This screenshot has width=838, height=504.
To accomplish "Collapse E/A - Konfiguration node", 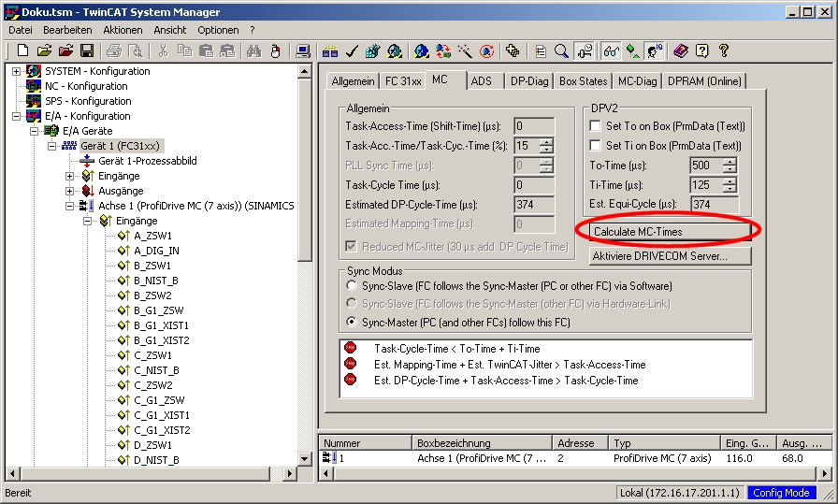I will tap(16, 116).
